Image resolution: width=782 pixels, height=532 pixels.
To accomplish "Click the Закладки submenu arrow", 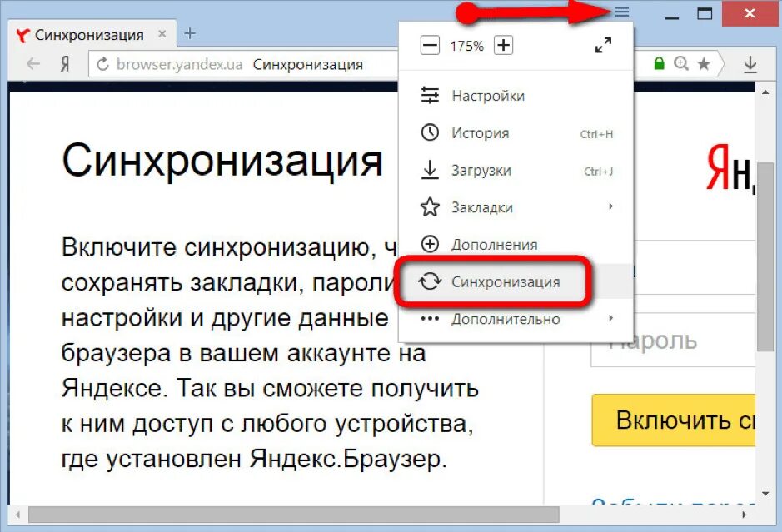I will click(x=611, y=206).
